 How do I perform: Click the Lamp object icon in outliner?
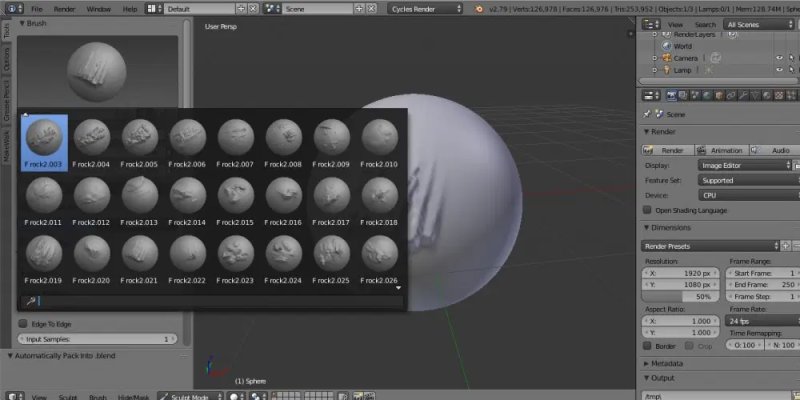(667, 70)
